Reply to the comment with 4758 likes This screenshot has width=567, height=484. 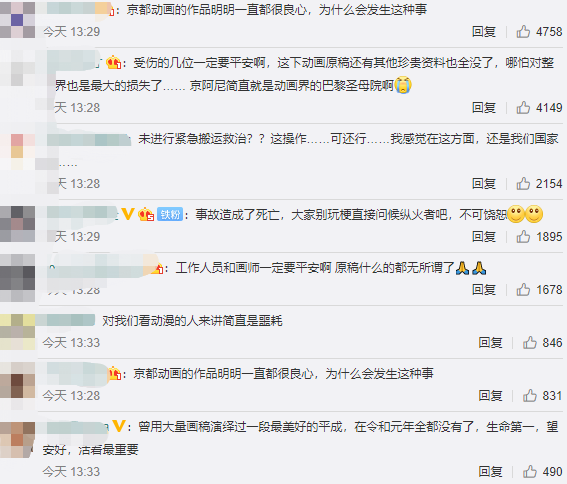coord(483,32)
